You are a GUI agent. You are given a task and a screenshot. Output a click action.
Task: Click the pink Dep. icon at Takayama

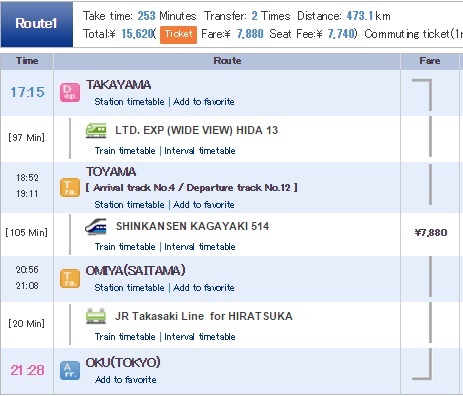pos(70,92)
